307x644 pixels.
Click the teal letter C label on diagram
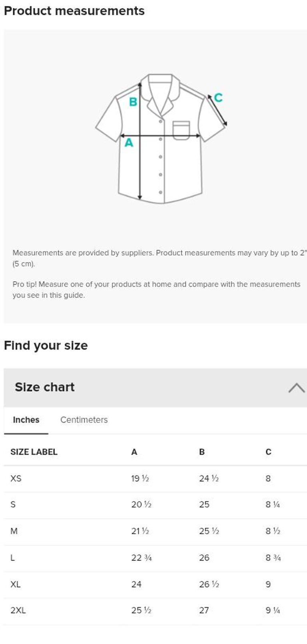[218, 97]
